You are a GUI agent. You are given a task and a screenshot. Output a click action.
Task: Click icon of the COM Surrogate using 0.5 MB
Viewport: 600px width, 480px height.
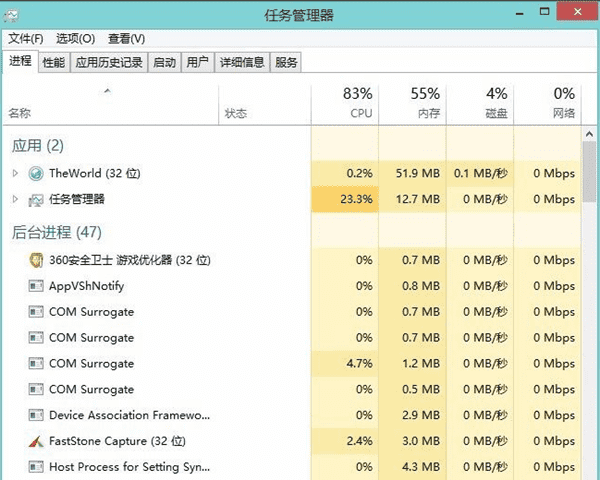click(x=36, y=389)
